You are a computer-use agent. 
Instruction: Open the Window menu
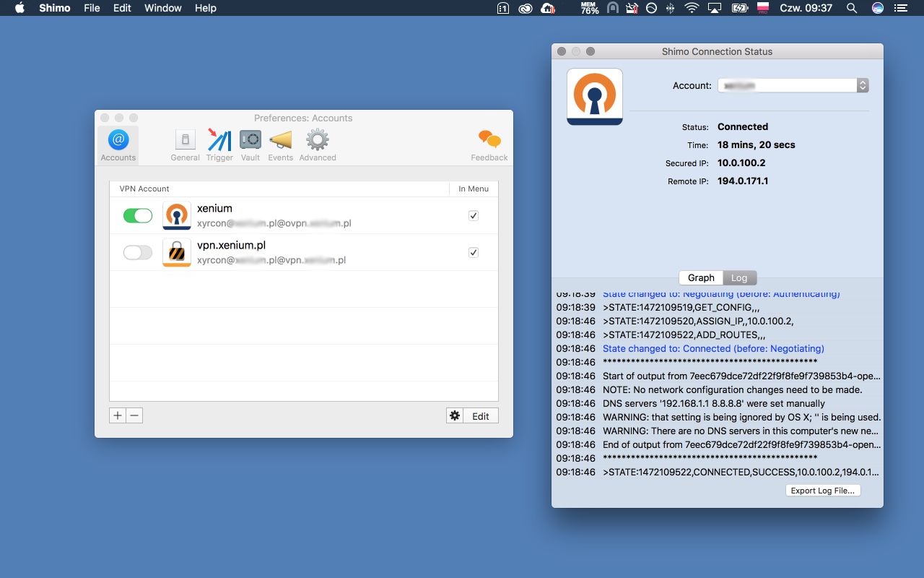click(163, 8)
